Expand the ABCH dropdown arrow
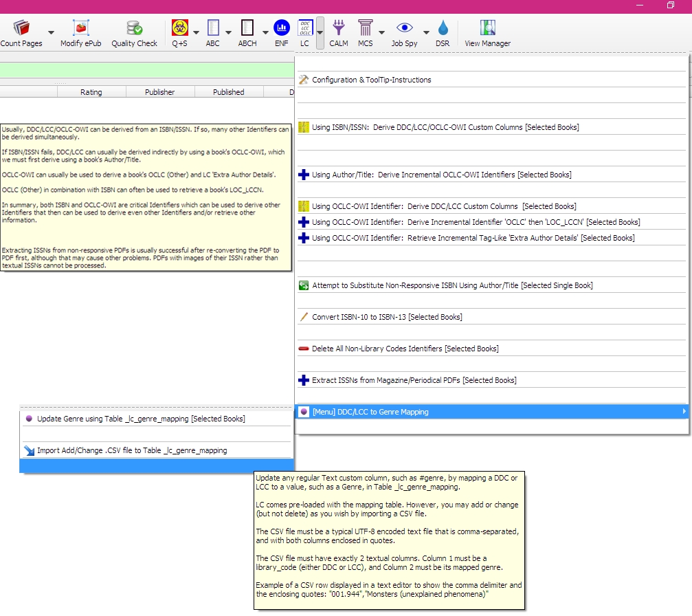 [265, 32]
